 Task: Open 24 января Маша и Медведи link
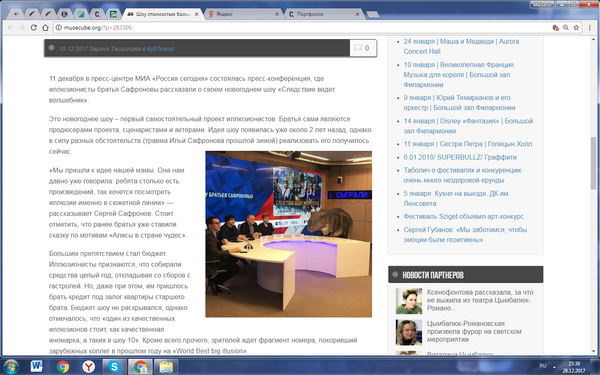(x=461, y=46)
